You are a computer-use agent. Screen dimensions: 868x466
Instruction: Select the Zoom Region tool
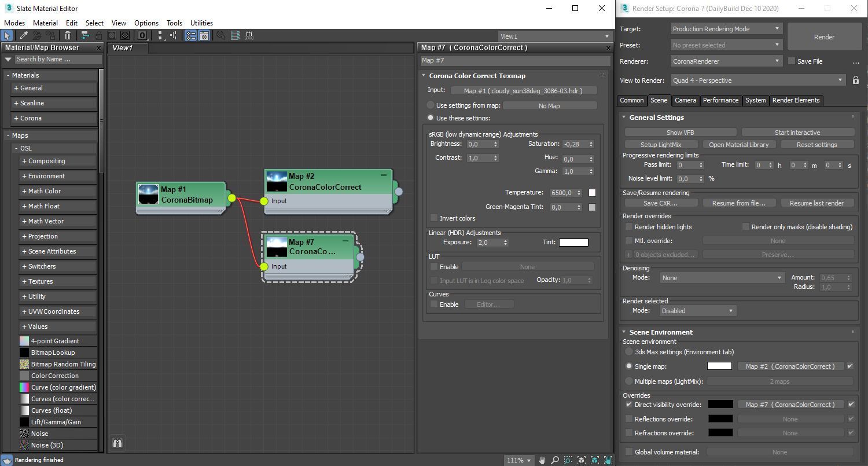[x=568, y=460]
